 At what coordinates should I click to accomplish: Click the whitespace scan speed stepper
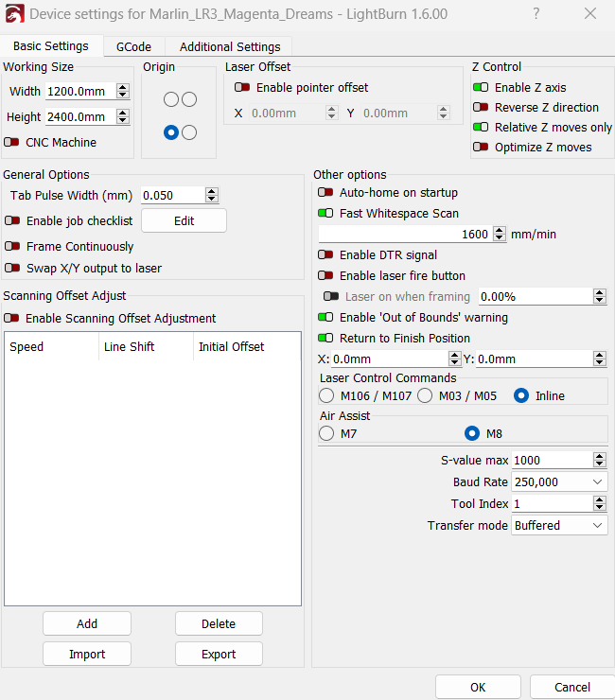coord(500,234)
